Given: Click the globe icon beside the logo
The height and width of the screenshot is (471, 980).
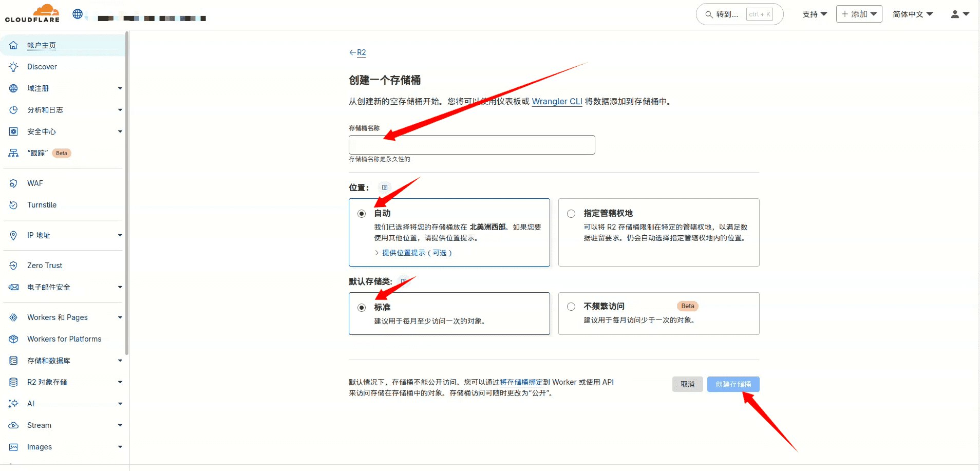Looking at the screenshot, I should tap(78, 14).
